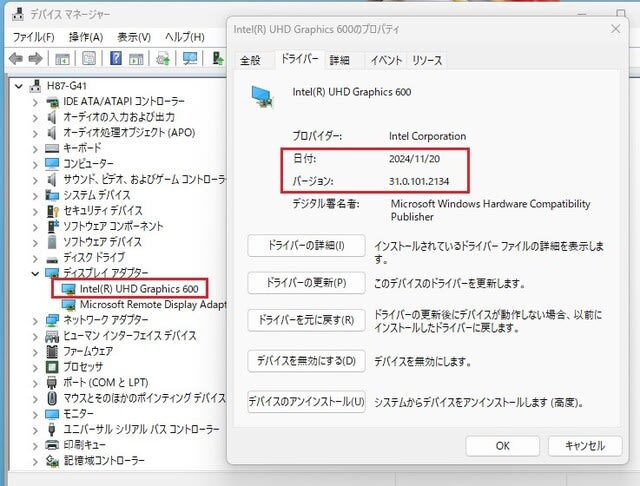This screenshot has width=640, height=486.
Task: Select ソフトウェア コンポーネント tree row
Action: coord(113,226)
